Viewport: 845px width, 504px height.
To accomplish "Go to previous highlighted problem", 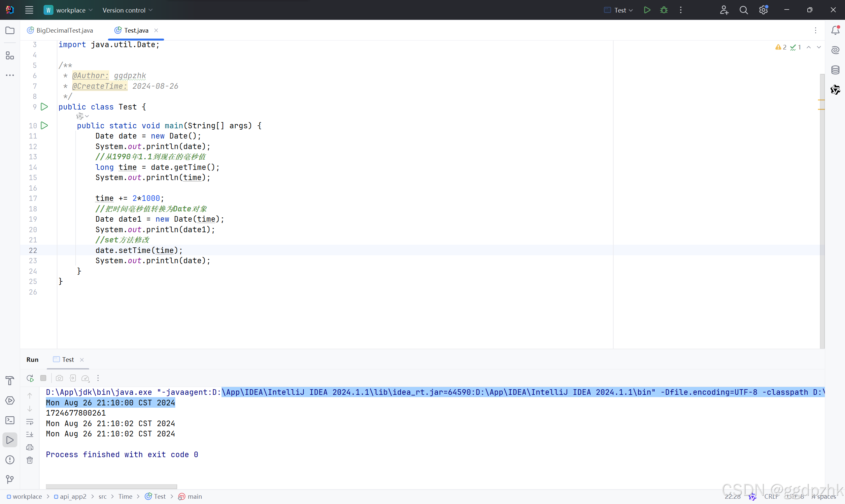I will pyautogui.click(x=809, y=47).
